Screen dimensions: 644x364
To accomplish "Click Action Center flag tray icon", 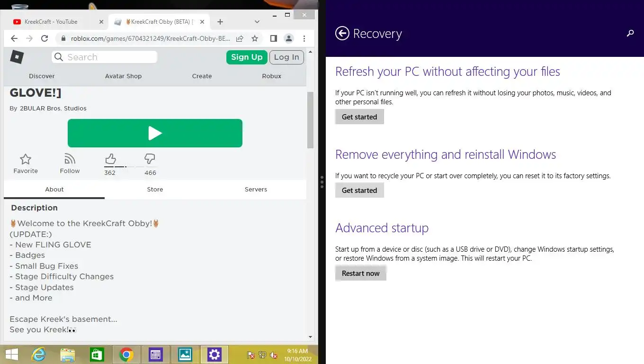I will [x=251, y=355].
